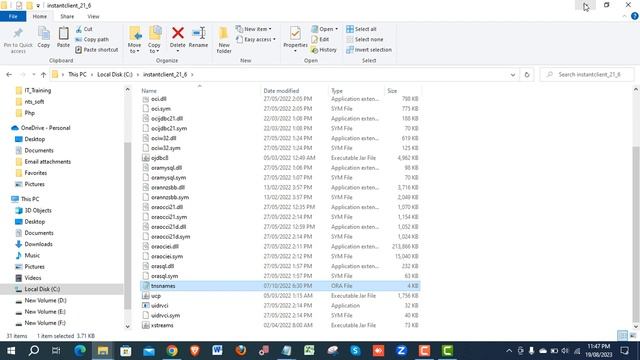Open Easy access dropdown
Image resolution: width=640 pixels, height=360 pixels.
click(256, 39)
